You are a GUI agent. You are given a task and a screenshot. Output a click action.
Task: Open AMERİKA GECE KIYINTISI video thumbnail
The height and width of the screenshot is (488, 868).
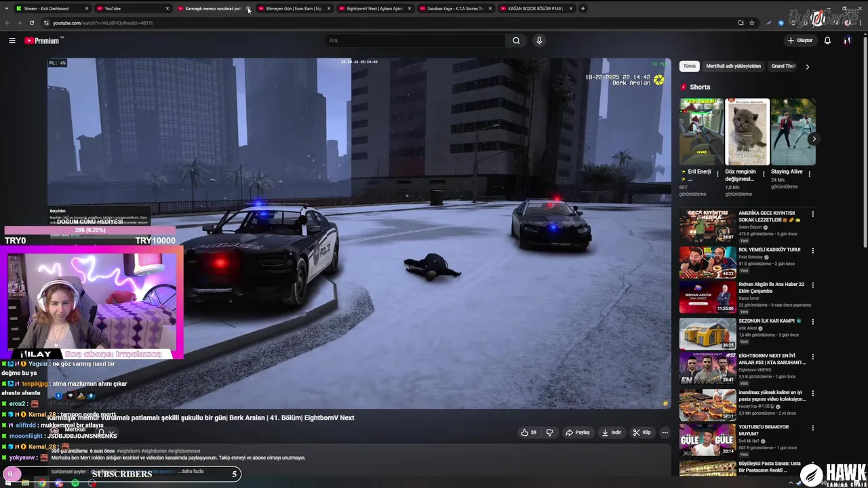(x=707, y=226)
